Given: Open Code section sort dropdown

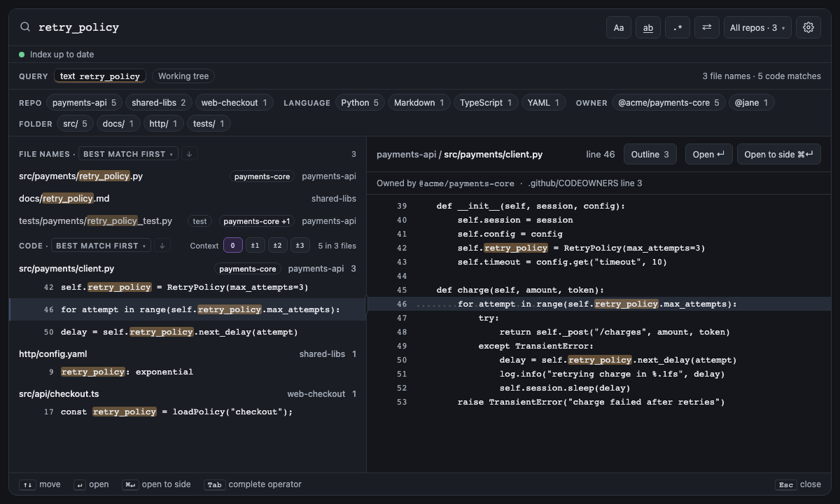Looking at the screenshot, I should 101,246.
